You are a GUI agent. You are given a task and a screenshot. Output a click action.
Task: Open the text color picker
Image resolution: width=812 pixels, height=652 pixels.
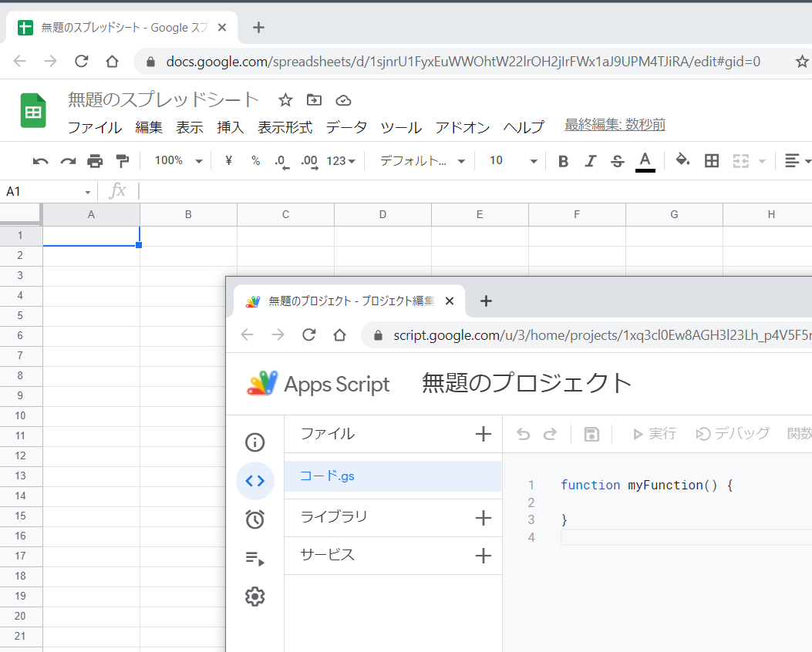coord(645,161)
